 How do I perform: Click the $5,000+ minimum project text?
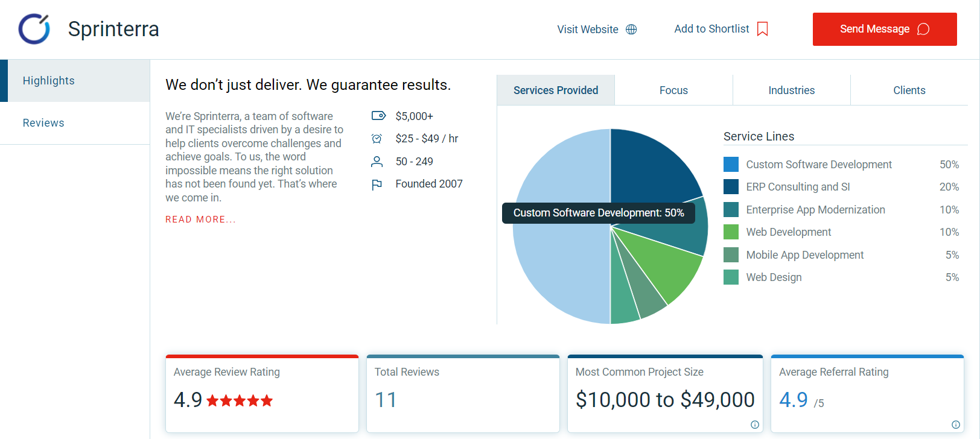(414, 116)
